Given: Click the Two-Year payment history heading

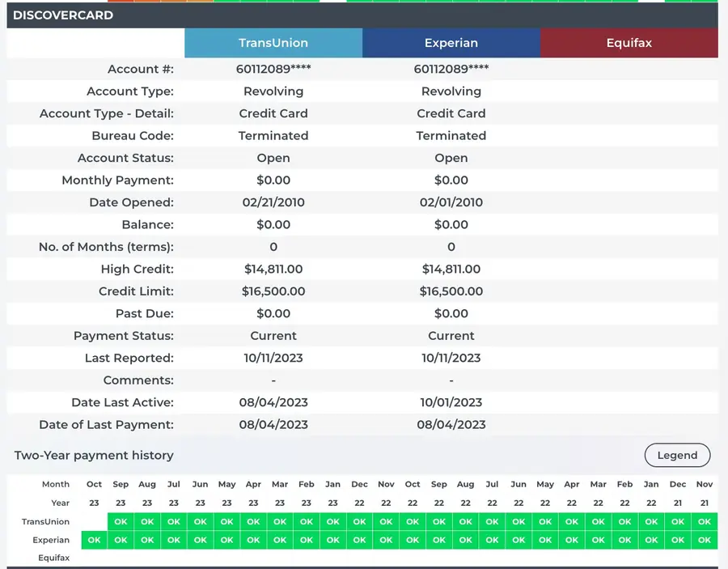Looking at the screenshot, I should (94, 455).
